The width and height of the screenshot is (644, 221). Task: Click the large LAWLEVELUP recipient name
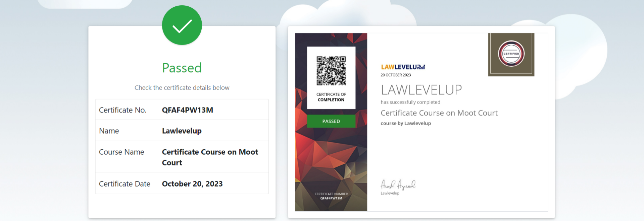coord(422,90)
